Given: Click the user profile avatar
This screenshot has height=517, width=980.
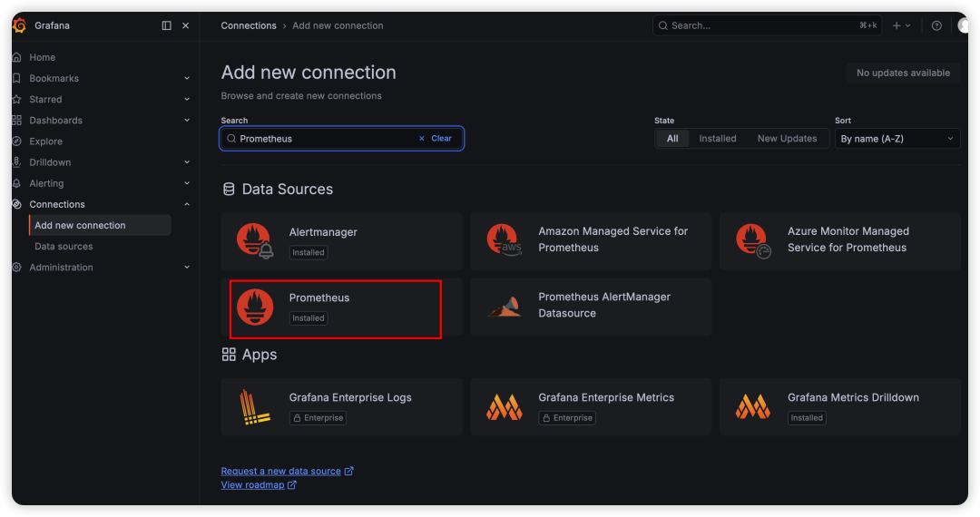Looking at the screenshot, I should pyautogui.click(x=963, y=25).
